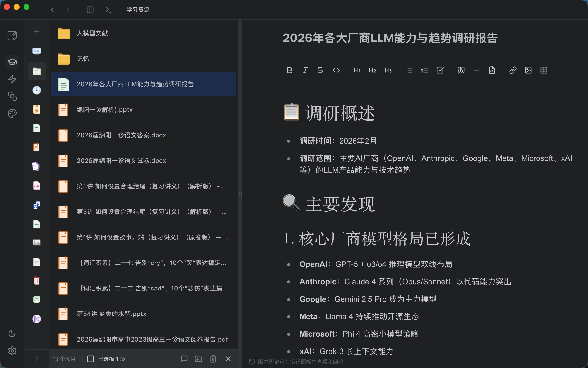Viewport: 588px width, 368px height.
Task: Open the graduation cap learning section
Action: (x=12, y=62)
